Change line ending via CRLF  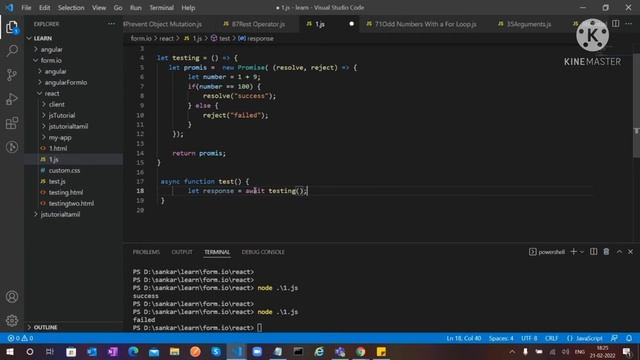pos(551,338)
